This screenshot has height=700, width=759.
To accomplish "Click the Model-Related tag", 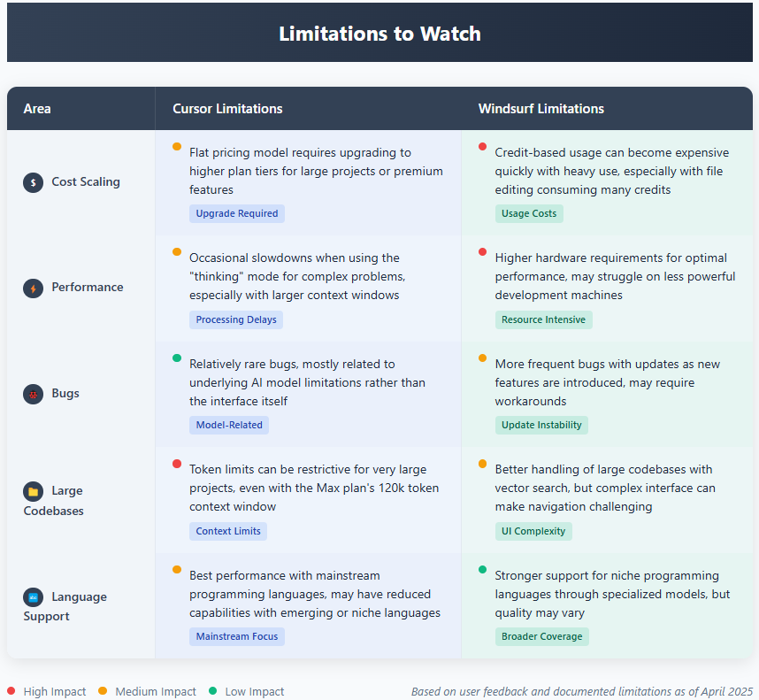I will 229,425.
